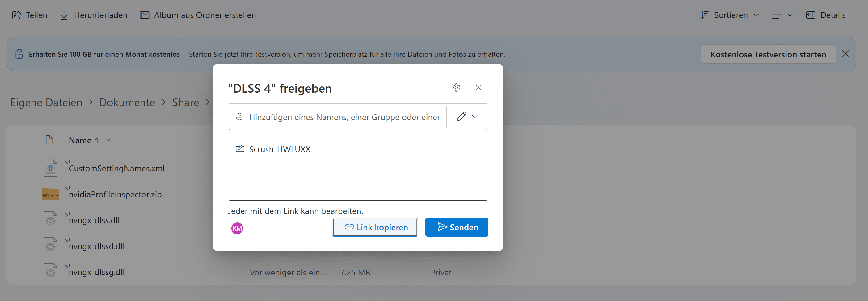The height and width of the screenshot is (301, 868).
Task: Click Kostenlose Testversion starten button
Action: click(768, 54)
